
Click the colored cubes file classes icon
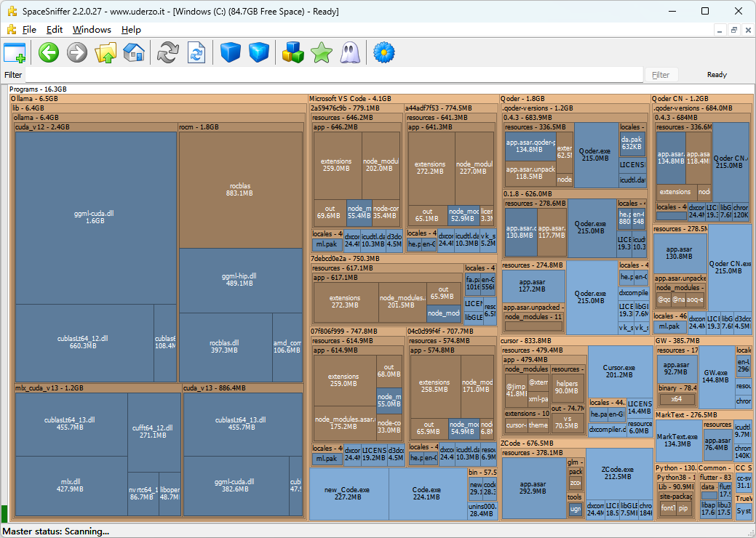[x=293, y=52]
